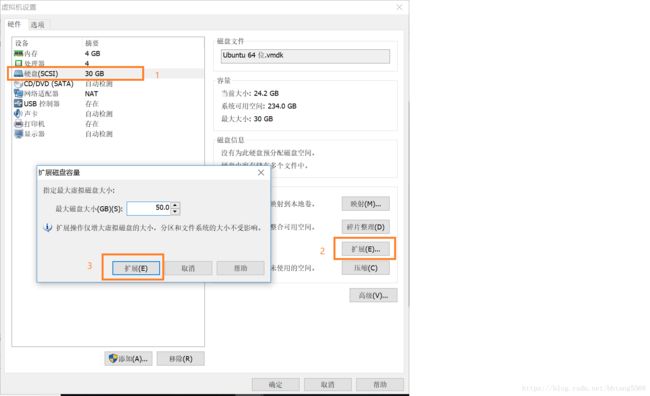Click the compact (C) button
This screenshot has height=396, width=650.
366,268
